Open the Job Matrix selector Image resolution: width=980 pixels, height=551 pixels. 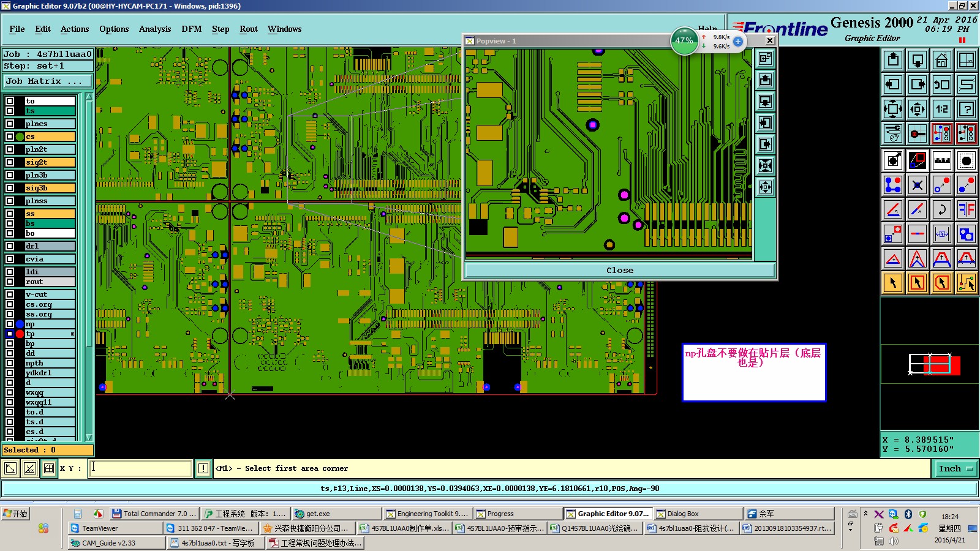(48, 81)
